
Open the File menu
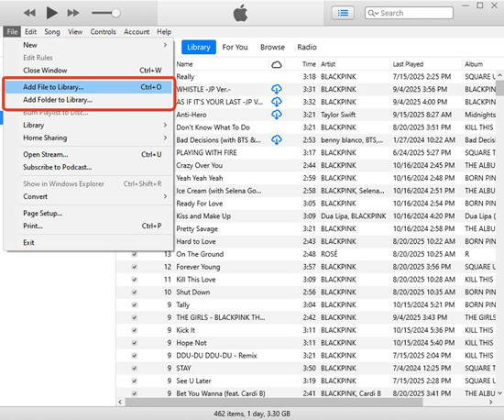(12, 32)
